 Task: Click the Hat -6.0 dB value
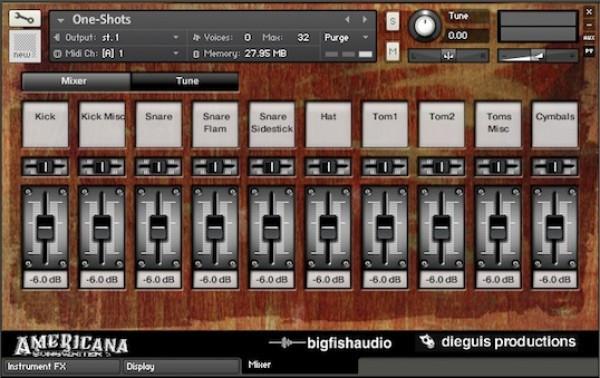(x=328, y=280)
